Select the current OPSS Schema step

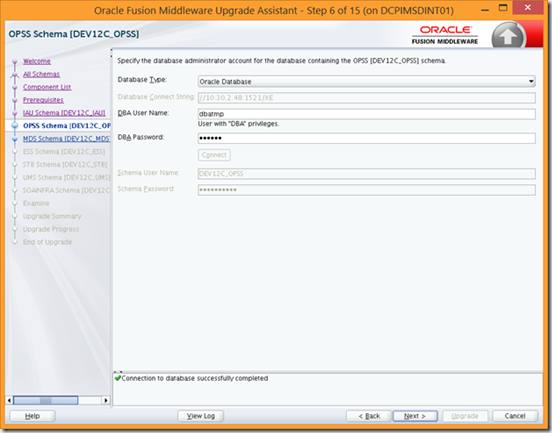click(x=67, y=126)
